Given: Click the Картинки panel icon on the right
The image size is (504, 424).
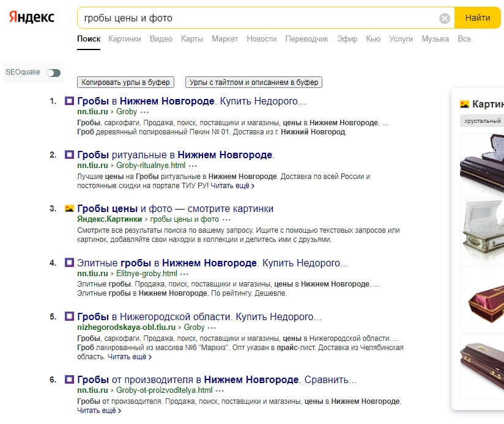Looking at the screenshot, I should point(464,104).
